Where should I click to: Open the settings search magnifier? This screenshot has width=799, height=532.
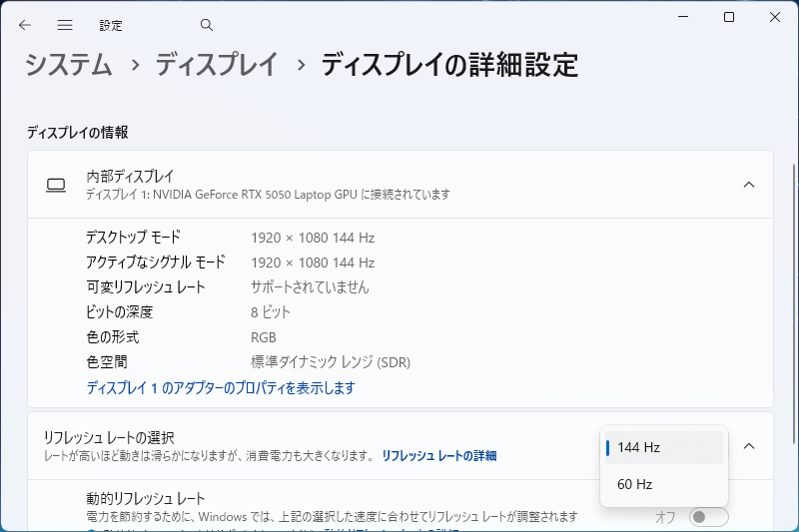click(x=207, y=25)
